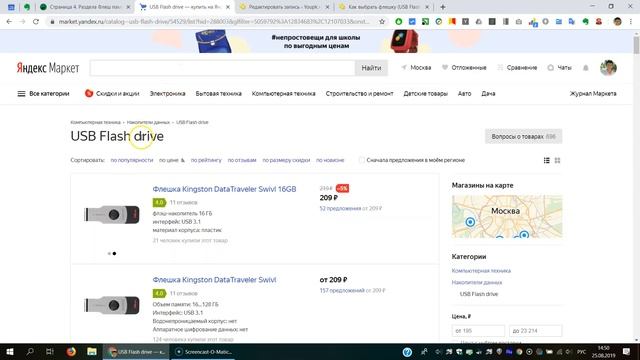Click Вопросы о товарах button
640x360 pixels.
523,136
